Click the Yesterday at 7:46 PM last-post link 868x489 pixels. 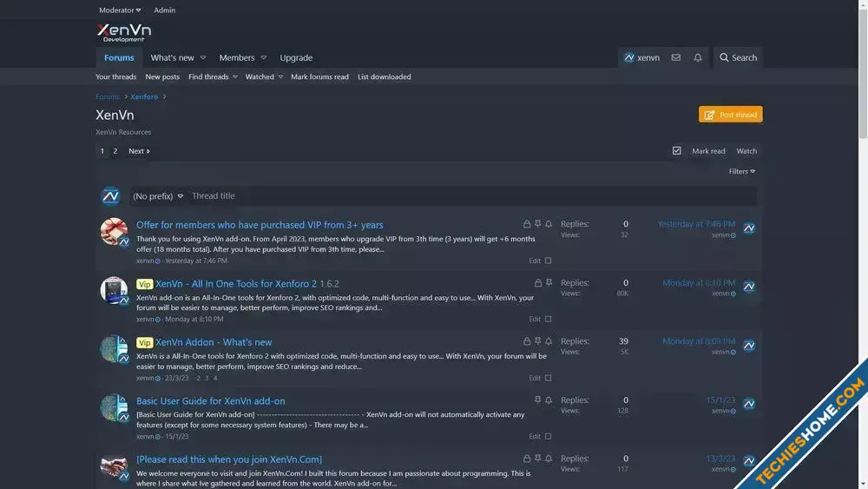click(696, 224)
